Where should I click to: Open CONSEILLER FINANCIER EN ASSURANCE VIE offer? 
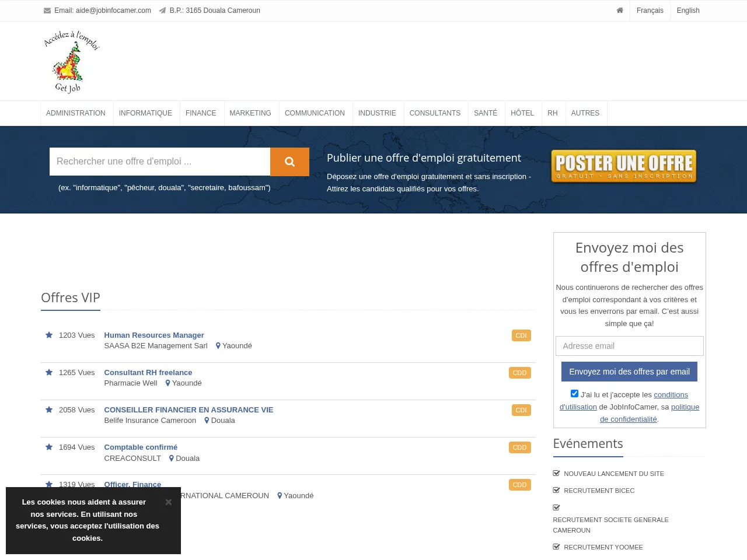[189, 409]
